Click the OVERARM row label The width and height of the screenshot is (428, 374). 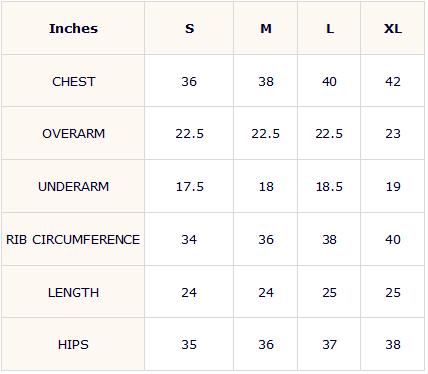(73, 134)
